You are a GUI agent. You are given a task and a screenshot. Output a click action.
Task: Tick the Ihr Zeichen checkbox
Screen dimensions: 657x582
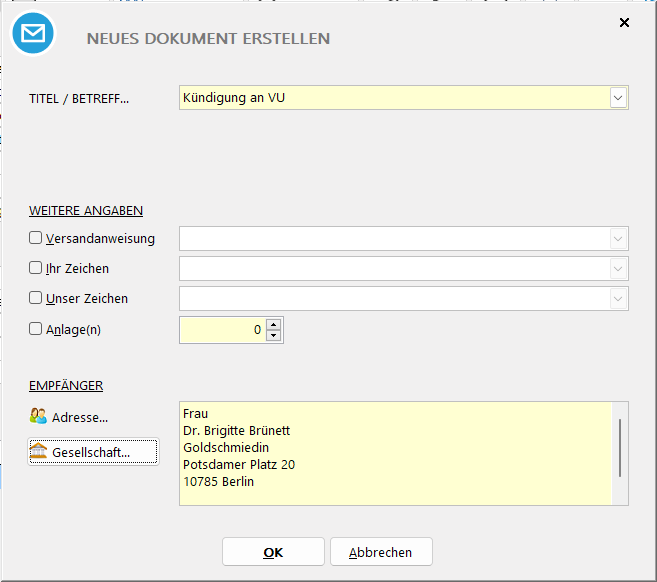click(36, 268)
